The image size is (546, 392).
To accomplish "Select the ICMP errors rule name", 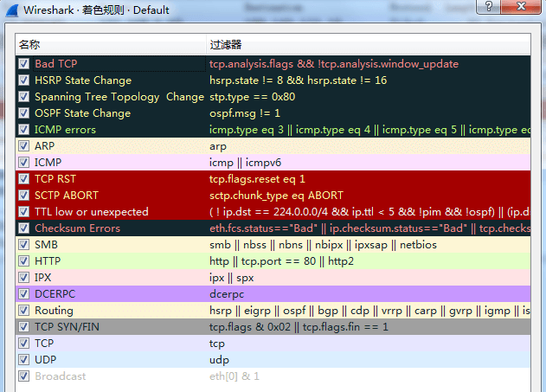I will pyautogui.click(x=65, y=130).
